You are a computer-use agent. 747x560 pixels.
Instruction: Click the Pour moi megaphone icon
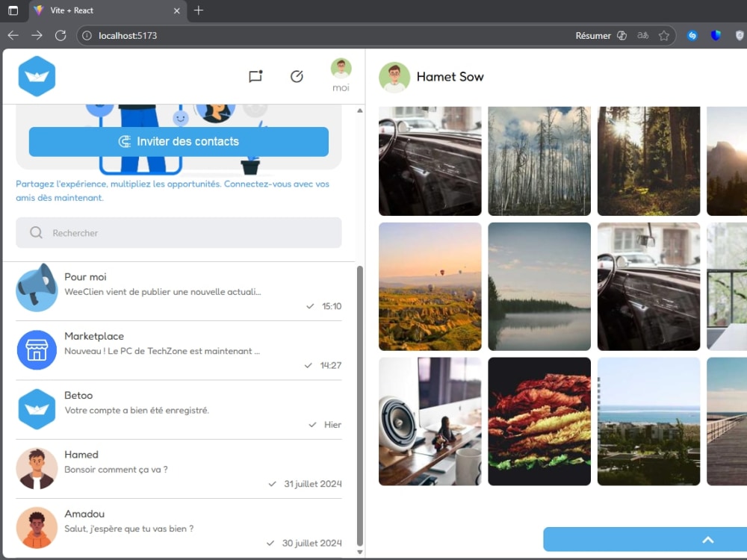37,288
